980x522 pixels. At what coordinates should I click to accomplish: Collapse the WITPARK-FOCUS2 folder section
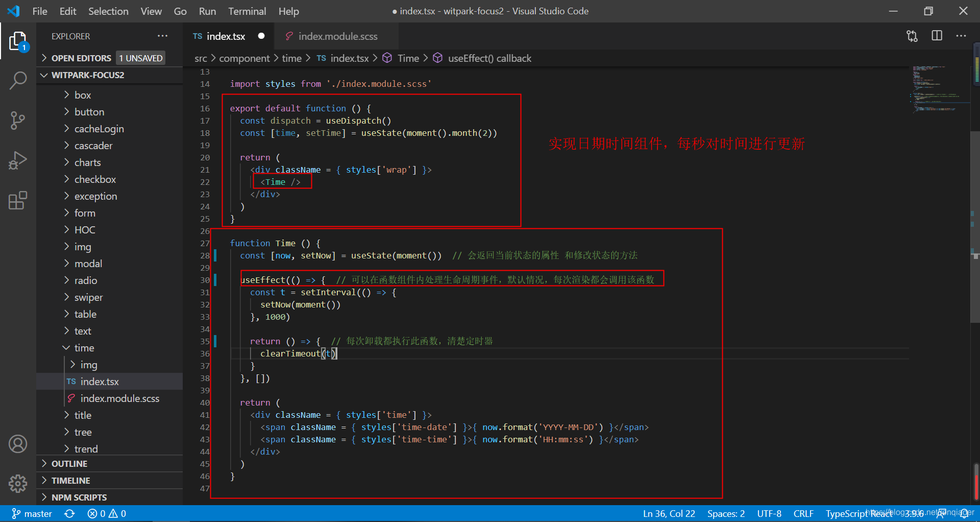coord(110,75)
